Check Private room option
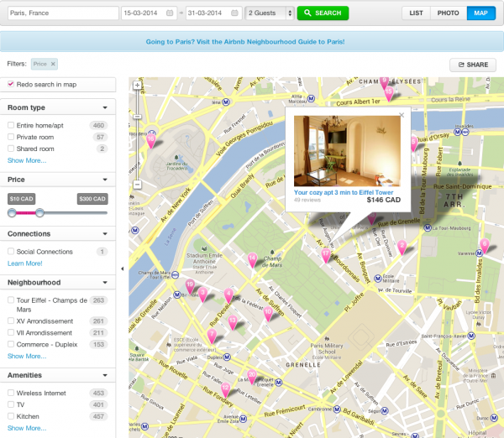The image size is (504, 438). (11, 137)
